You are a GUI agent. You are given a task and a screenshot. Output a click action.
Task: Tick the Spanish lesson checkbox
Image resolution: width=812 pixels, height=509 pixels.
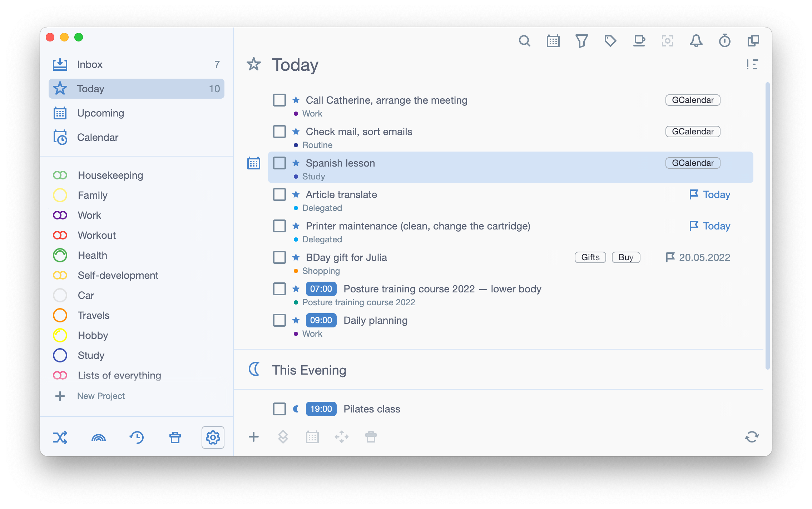[279, 163]
